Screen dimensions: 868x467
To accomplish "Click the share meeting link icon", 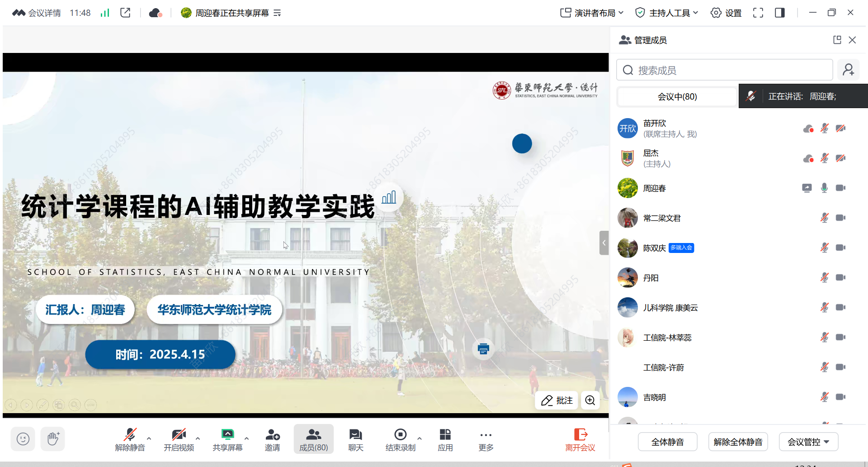I will 126,13.
